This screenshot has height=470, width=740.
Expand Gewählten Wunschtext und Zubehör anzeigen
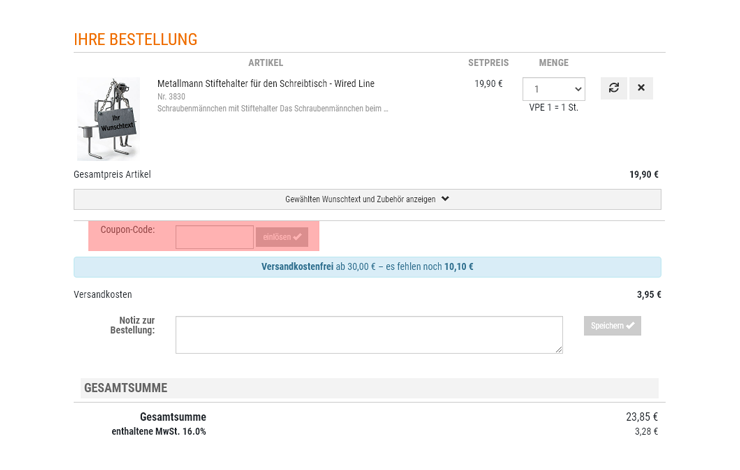tap(367, 199)
